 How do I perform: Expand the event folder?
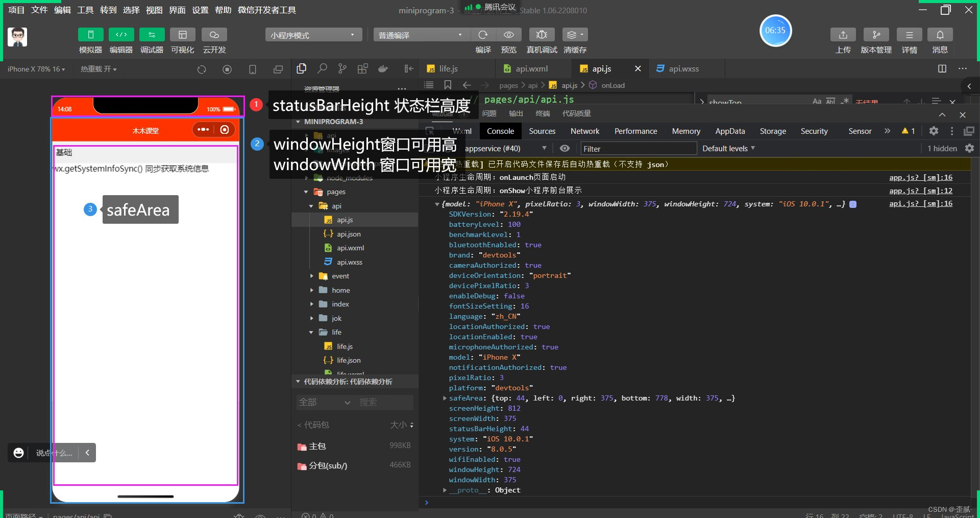pos(312,276)
